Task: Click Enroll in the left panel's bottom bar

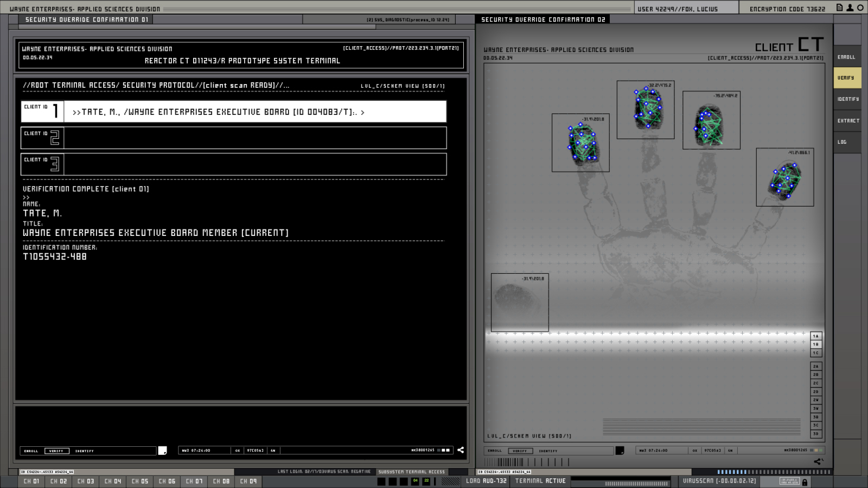Action: click(x=31, y=451)
